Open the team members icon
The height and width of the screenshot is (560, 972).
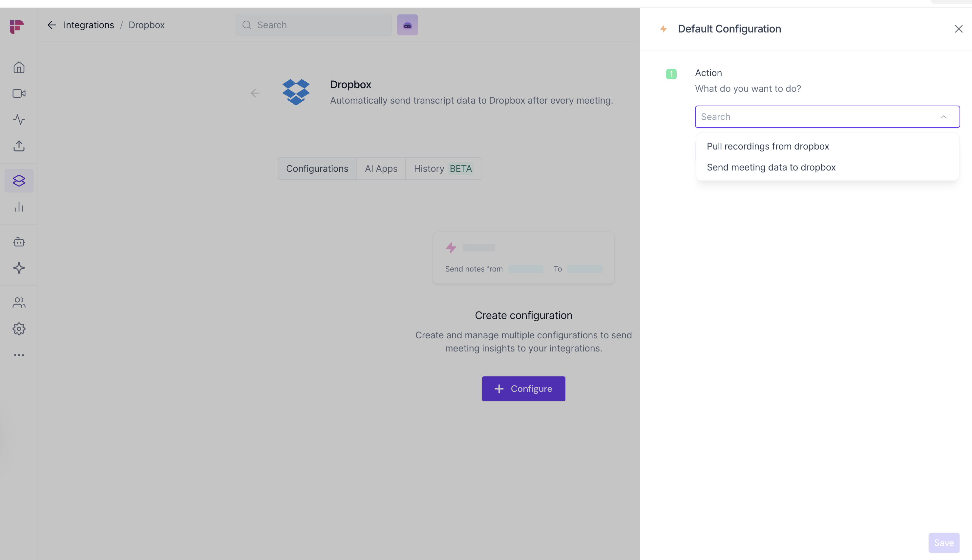(19, 303)
